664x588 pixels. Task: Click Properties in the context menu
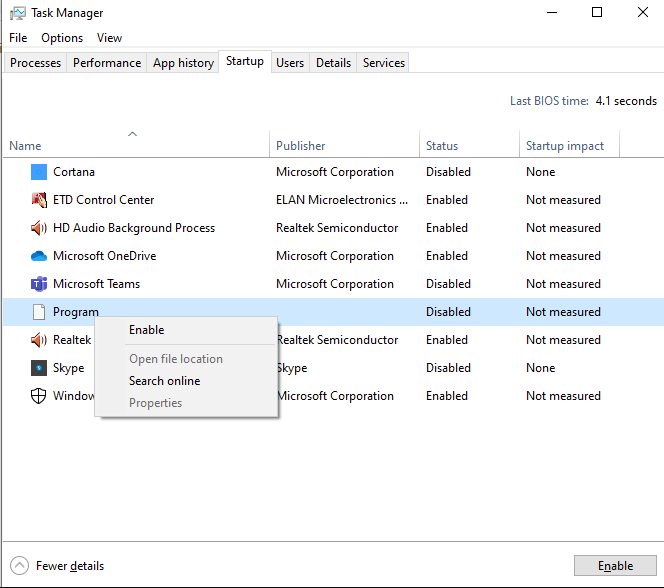[x=186, y=403]
